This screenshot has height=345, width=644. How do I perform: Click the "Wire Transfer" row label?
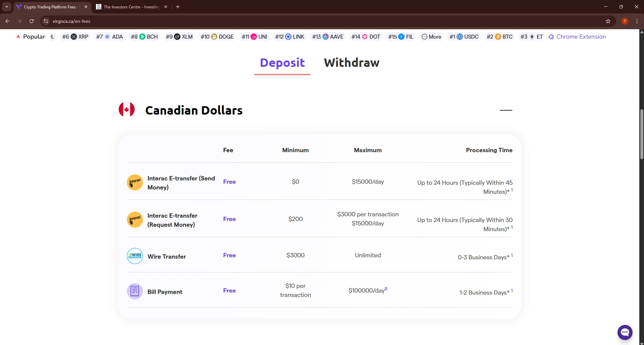tap(166, 257)
